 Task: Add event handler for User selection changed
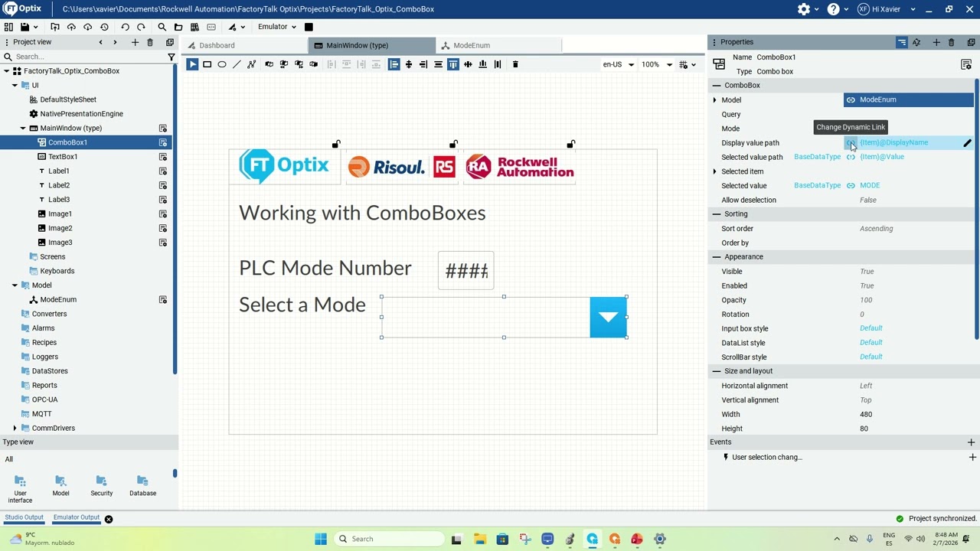coord(972,458)
